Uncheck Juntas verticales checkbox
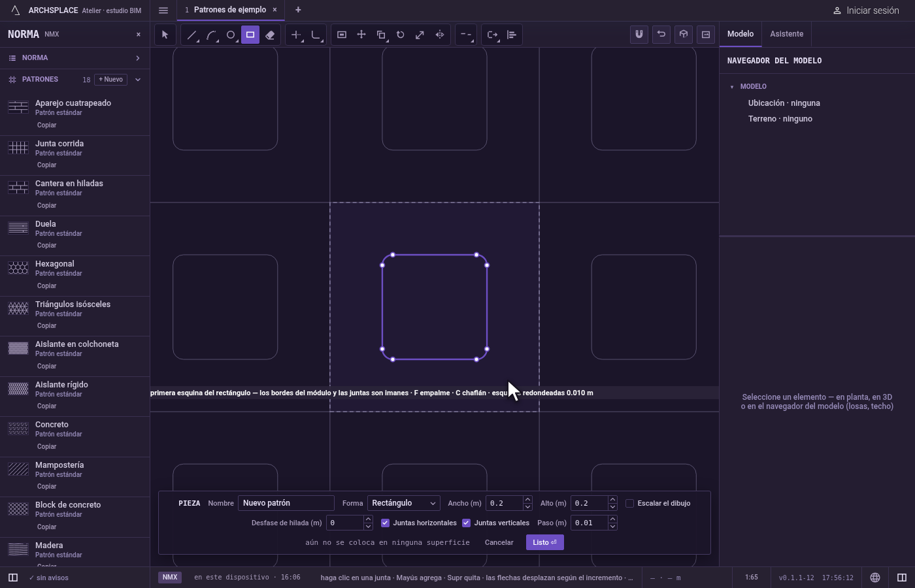 pos(466,523)
